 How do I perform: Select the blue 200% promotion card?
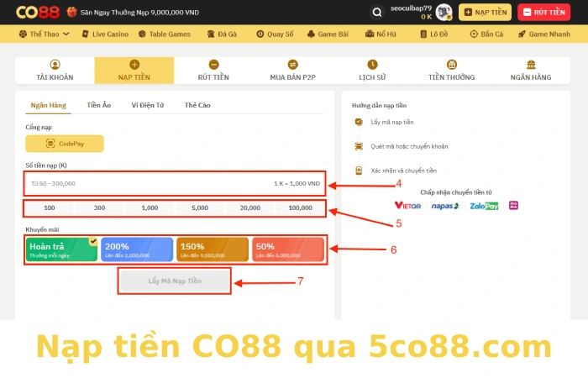137,249
